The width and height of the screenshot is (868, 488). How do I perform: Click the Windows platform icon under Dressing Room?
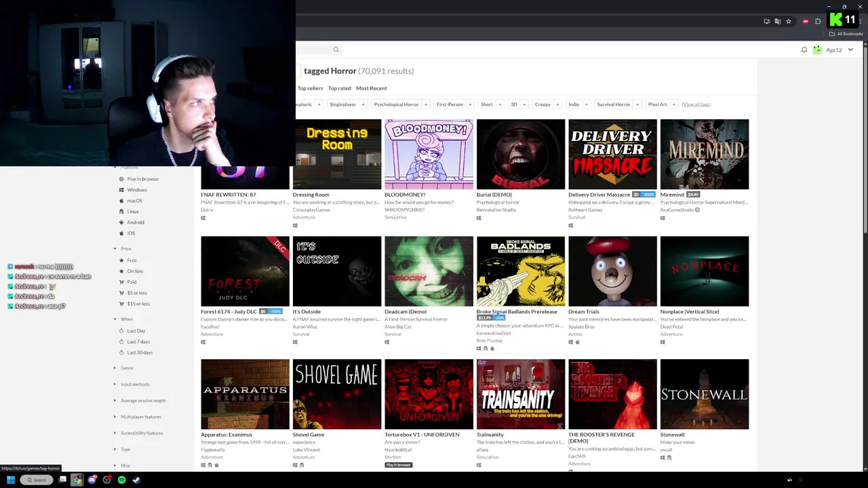tap(295, 225)
